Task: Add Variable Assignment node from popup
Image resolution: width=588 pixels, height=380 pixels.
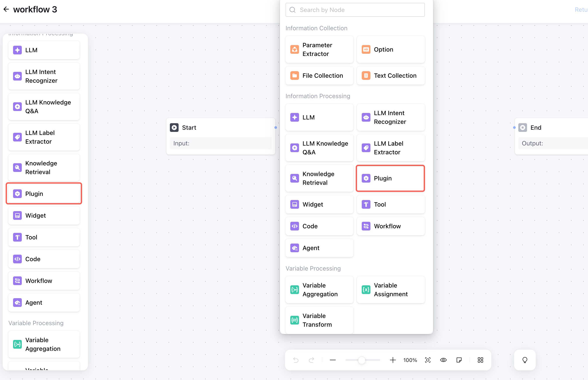Action: (390, 290)
